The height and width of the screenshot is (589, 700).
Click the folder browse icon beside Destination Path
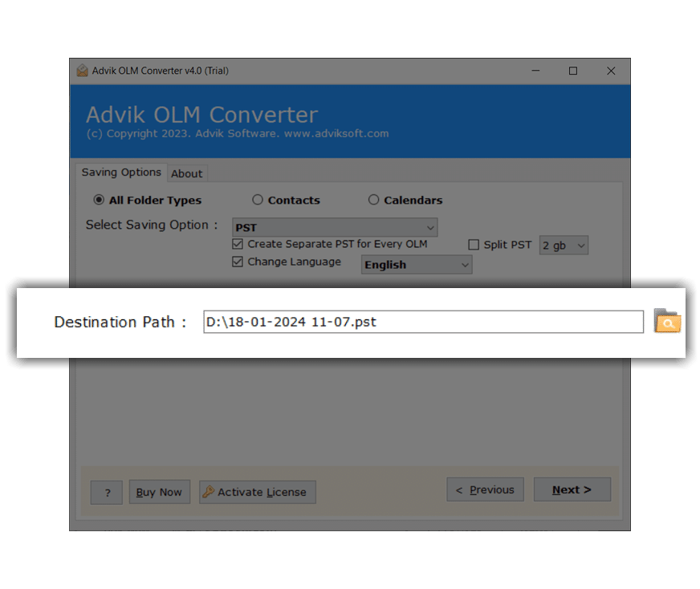click(x=667, y=321)
